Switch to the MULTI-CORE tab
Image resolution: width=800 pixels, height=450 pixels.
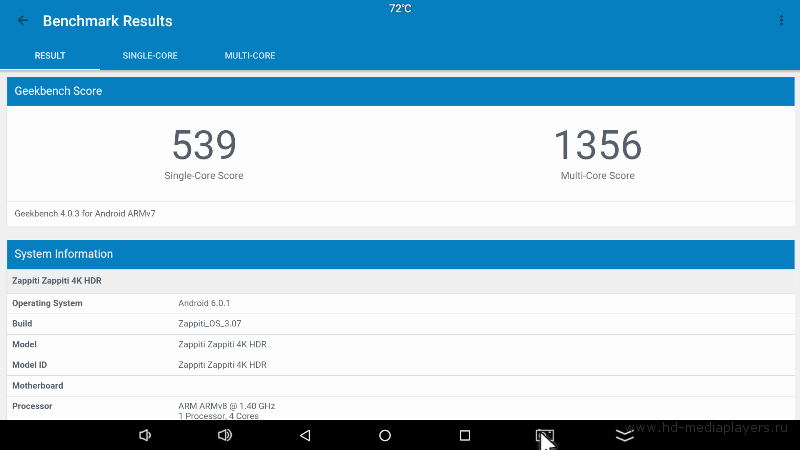coord(250,56)
